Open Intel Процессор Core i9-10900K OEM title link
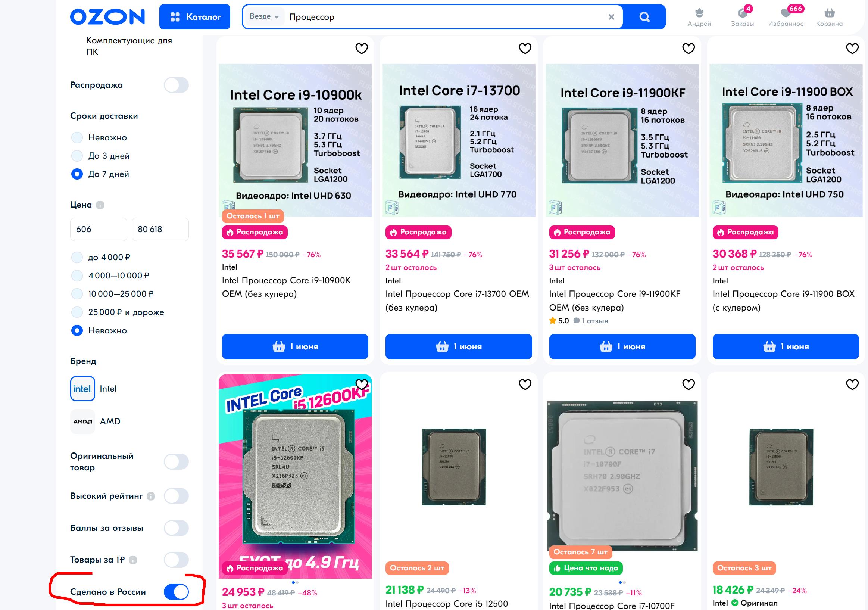The image size is (868, 610). click(x=286, y=287)
